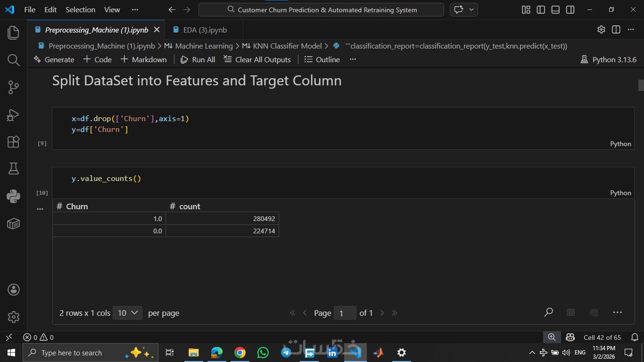Screen dimensions: 644x362
Task: Open notifications bell in status bar
Action: (635, 337)
